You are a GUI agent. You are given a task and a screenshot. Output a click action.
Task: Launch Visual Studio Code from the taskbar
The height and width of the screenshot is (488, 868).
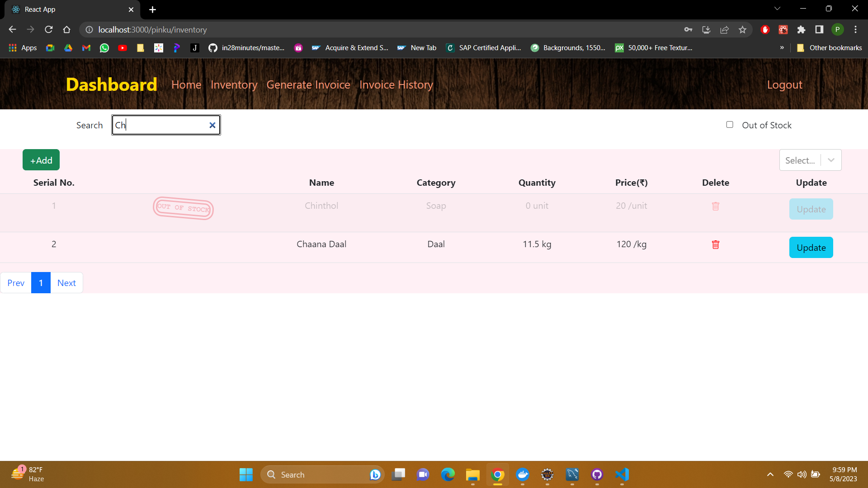coord(622,475)
